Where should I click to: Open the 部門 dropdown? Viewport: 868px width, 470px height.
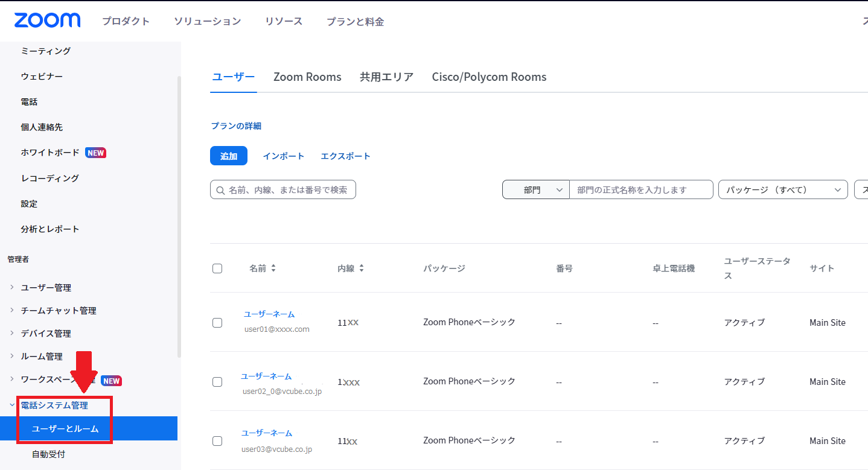536,190
